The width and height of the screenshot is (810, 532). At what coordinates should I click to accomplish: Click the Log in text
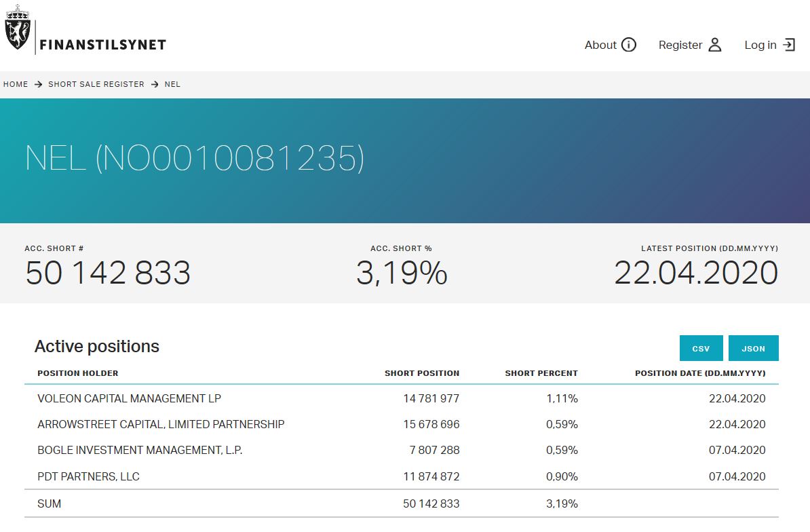tap(760, 45)
